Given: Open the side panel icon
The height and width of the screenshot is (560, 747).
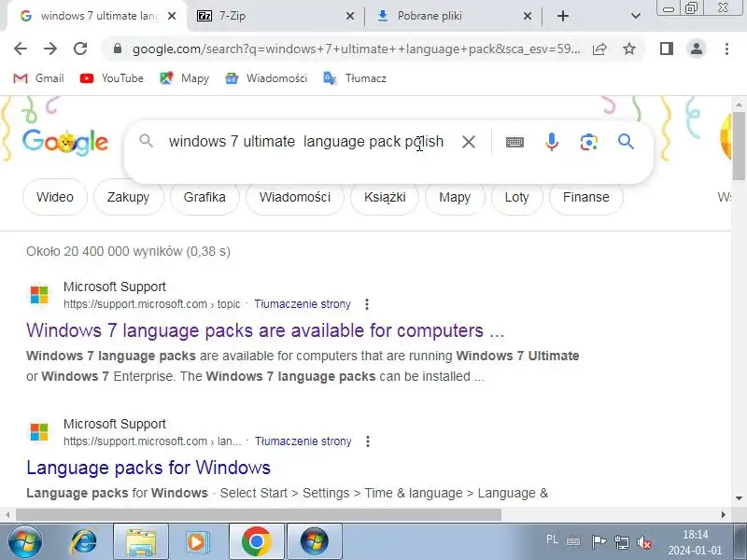Looking at the screenshot, I should [x=667, y=49].
